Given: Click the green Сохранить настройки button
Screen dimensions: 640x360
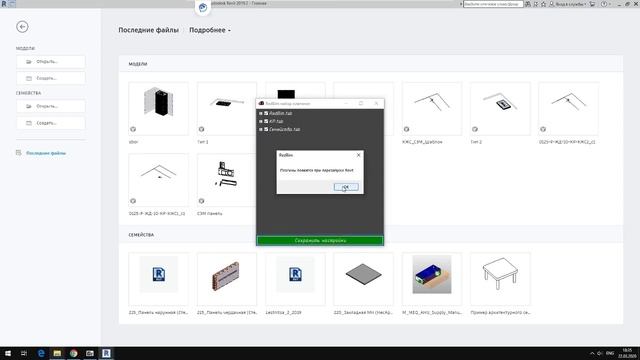Looking at the screenshot, I should pos(320,240).
